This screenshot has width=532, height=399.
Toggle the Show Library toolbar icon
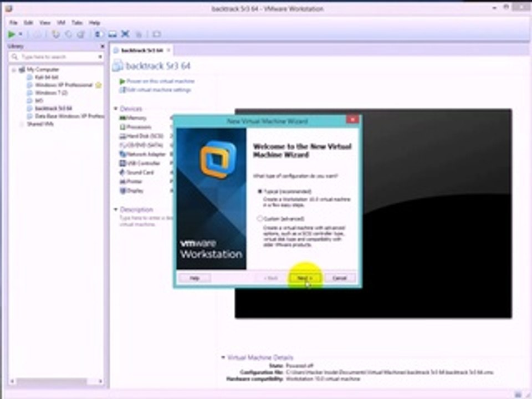point(99,34)
